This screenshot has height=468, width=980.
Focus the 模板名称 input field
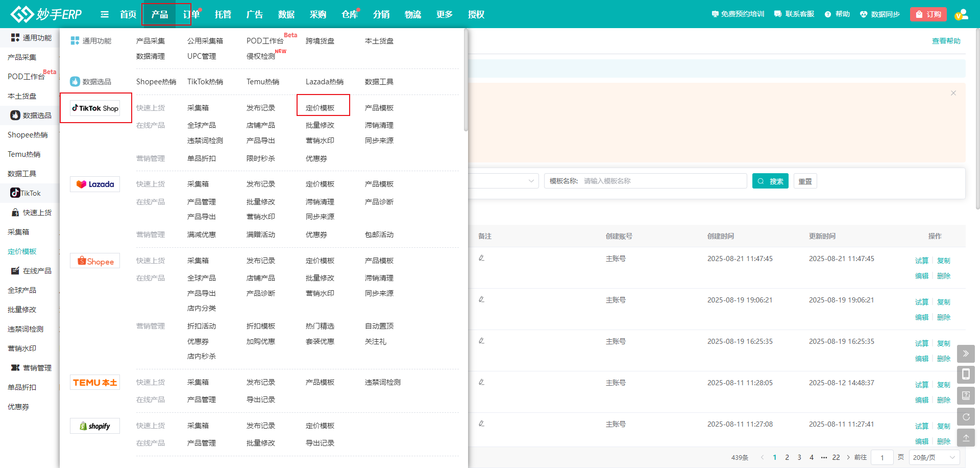[663, 181]
